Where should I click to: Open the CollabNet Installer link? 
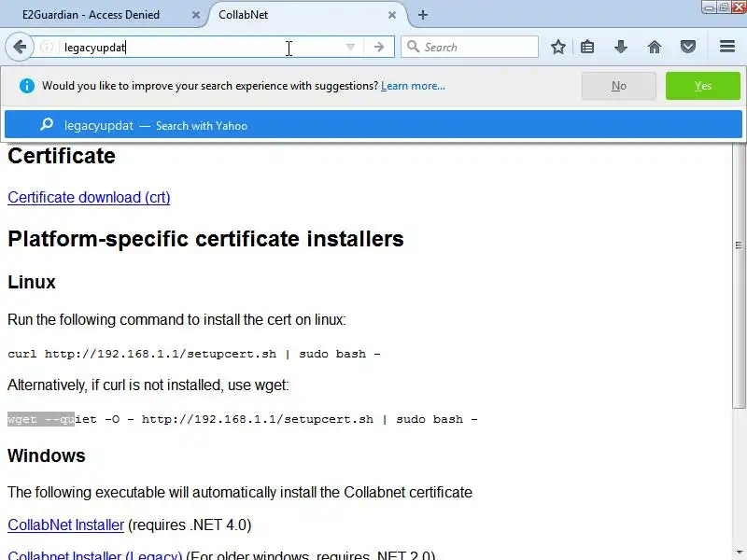65,525
